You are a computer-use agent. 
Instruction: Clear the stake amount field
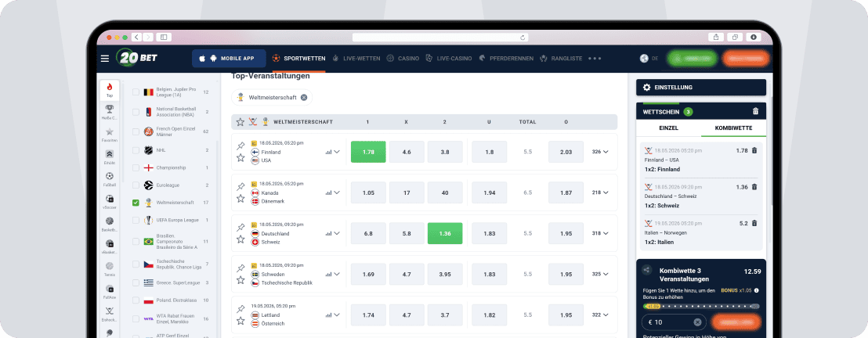pyautogui.click(x=697, y=322)
